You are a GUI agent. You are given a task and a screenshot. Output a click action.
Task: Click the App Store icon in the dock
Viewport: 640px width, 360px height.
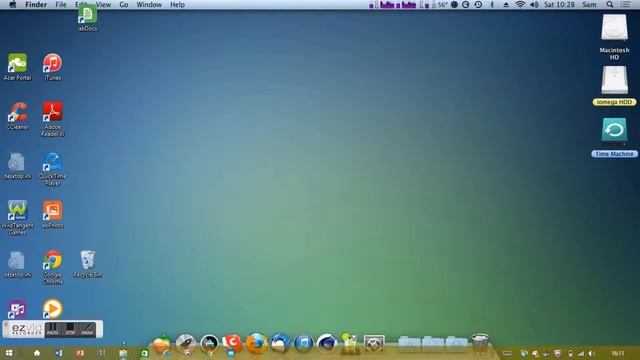pos(209,343)
